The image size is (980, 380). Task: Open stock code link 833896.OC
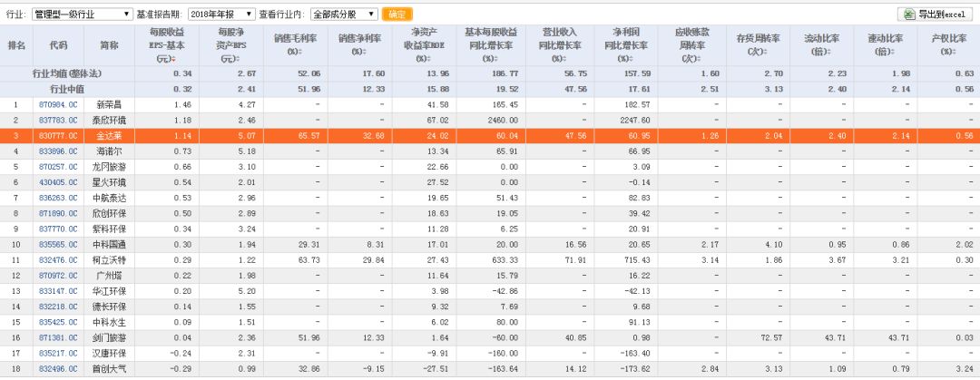(58, 151)
